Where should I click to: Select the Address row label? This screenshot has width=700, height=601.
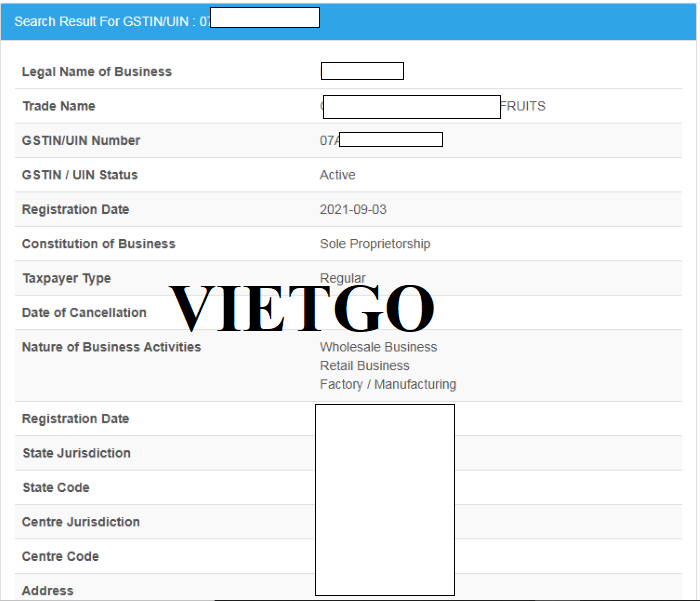(x=48, y=591)
